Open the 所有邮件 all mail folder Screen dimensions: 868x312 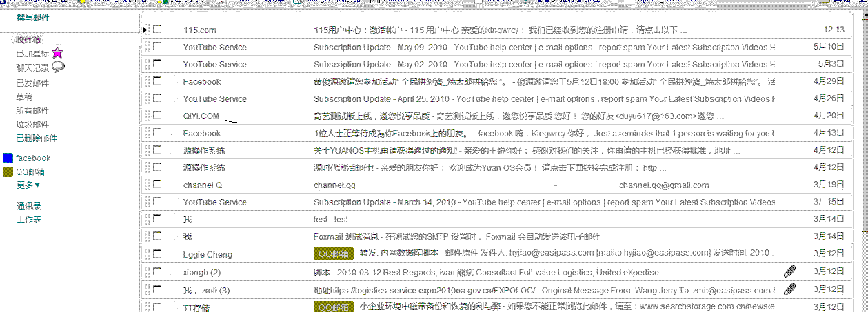click(x=33, y=110)
